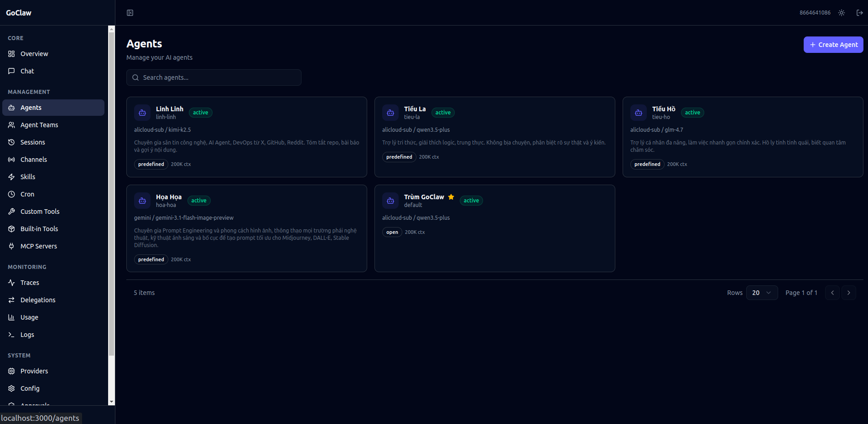Click the Create Agent button
Screen dimensions: 868x424
(x=833, y=45)
